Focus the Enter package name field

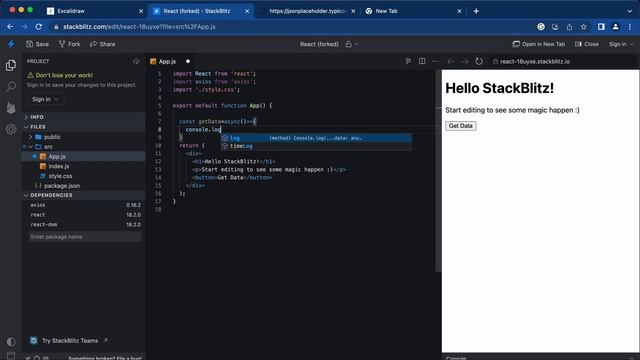click(85, 237)
